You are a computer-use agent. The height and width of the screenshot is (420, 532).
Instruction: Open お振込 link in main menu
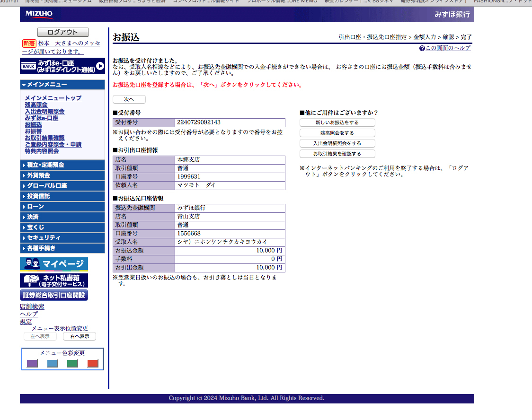pyautogui.click(x=33, y=125)
